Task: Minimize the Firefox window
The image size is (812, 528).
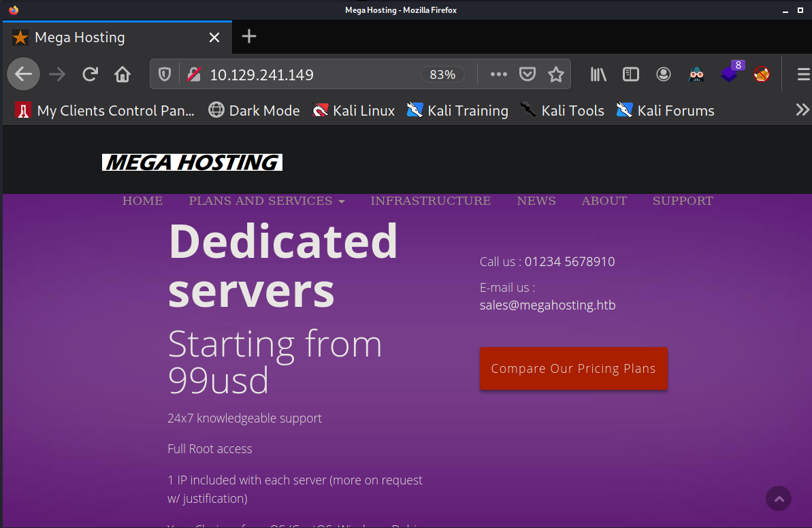Action: pyautogui.click(x=785, y=10)
